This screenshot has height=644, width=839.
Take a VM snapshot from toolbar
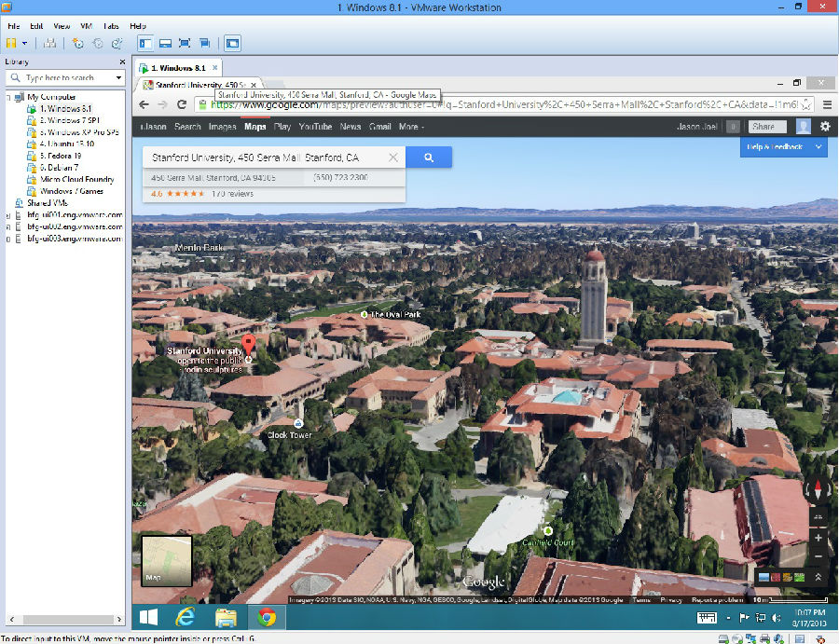pyautogui.click(x=79, y=43)
